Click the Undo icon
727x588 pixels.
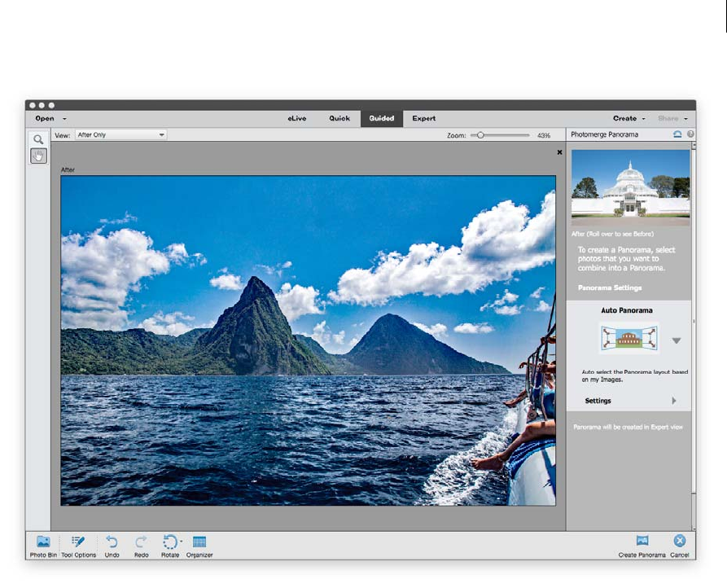coord(112,542)
